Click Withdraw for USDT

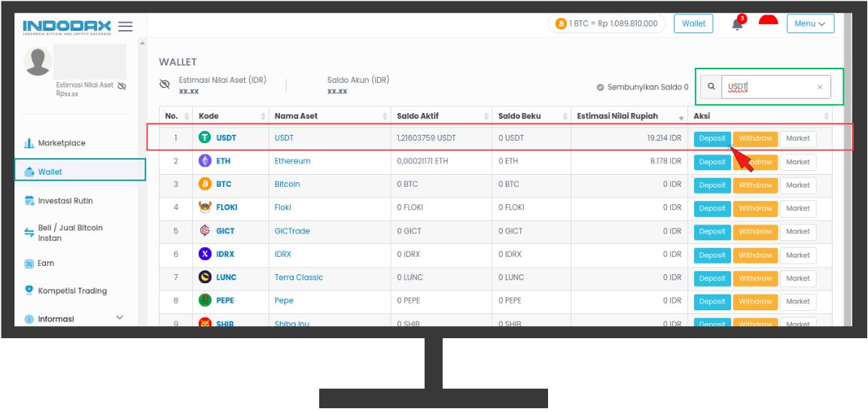pos(756,139)
